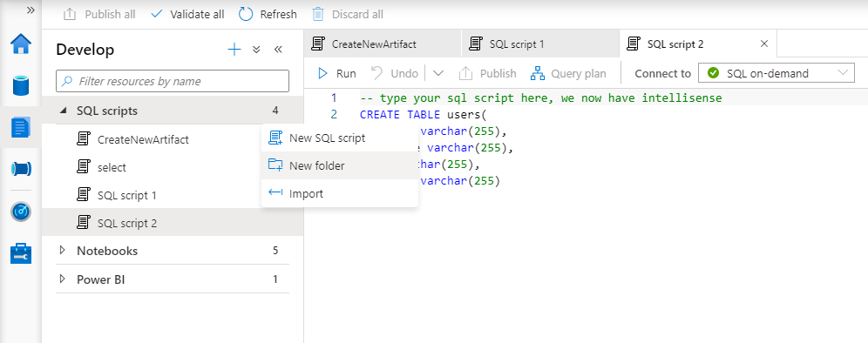This screenshot has width=868, height=343.
Task: Click the plus icon to add resource
Action: pyautogui.click(x=234, y=50)
